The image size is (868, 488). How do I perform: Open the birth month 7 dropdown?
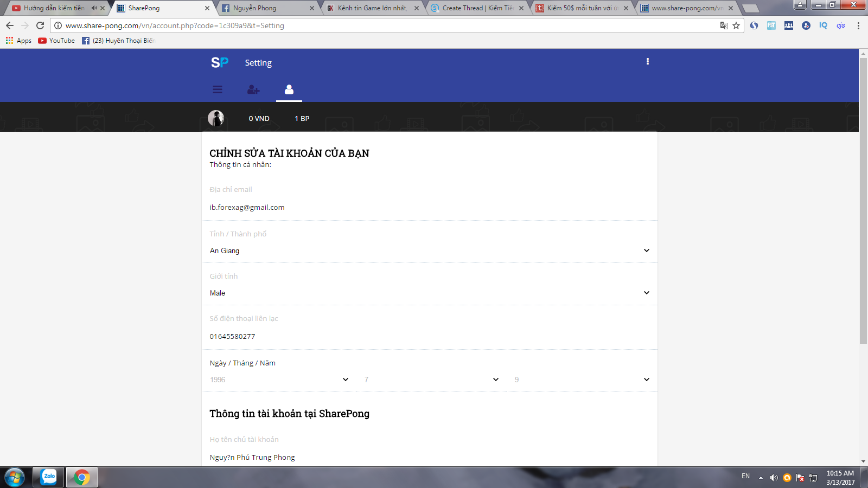431,380
